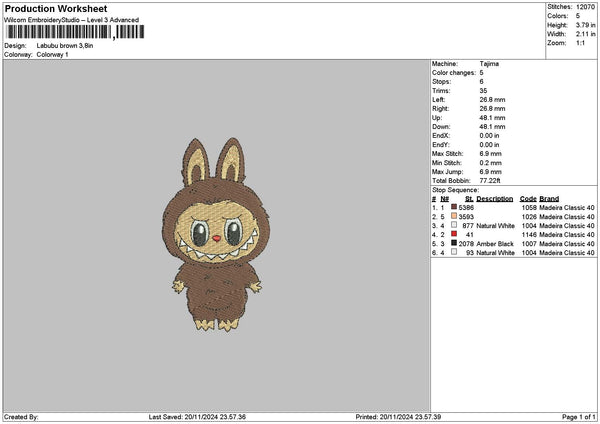600x424 pixels.
Task: Click the Min Stitch value 0.2 mm
Action: pos(491,163)
